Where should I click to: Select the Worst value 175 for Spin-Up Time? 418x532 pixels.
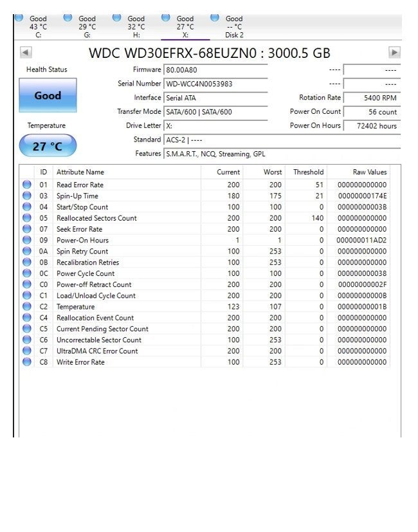coord(275,196)
